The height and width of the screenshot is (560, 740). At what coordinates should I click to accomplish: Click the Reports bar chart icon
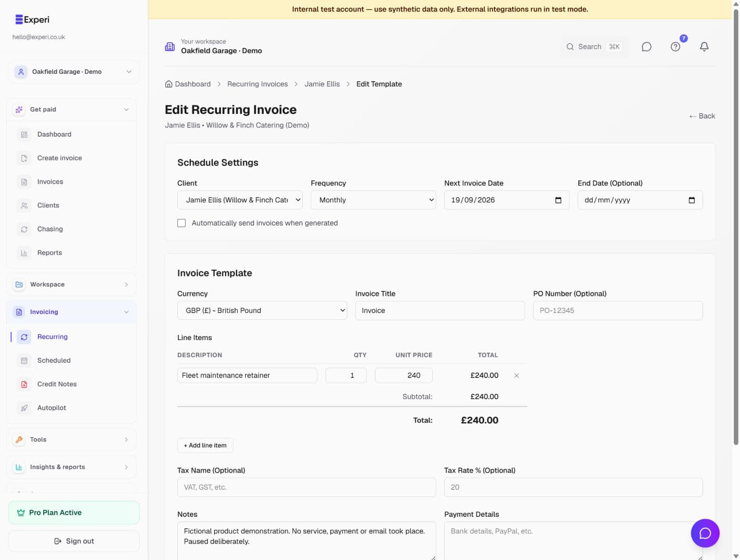point(24,253)
